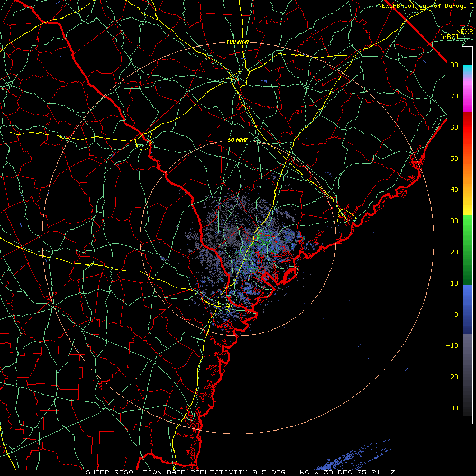Click the 100 NMI range ring label
Screen dimensions: 476x476
click(237, 42)
